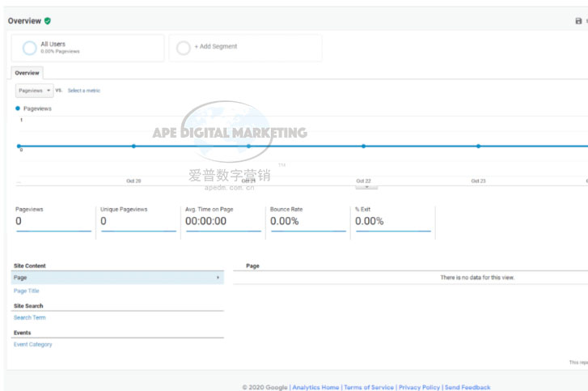Select the All Users segment circle
The height and width of the screenshot is (391, 588).
point(29,48)
